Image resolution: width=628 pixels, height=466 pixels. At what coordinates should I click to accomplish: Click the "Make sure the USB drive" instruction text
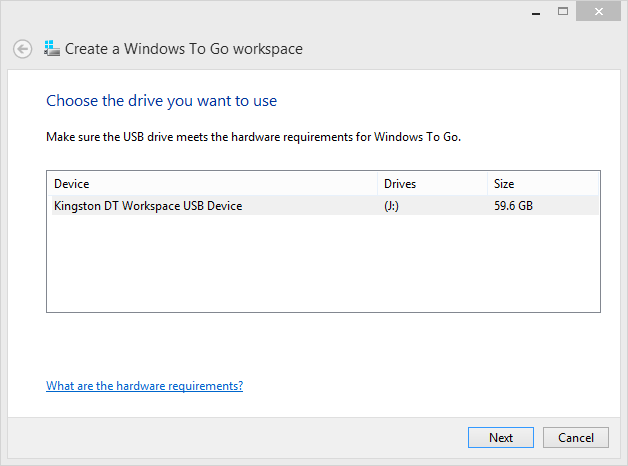coord(253,136)
